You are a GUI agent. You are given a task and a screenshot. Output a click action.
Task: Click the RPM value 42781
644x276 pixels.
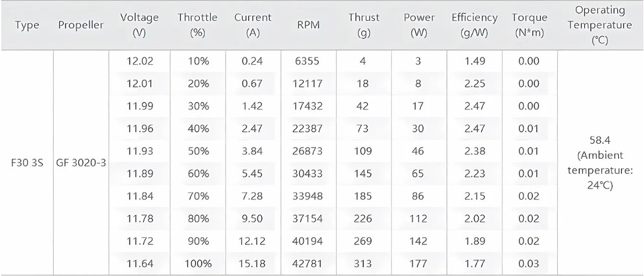point(307,263)
